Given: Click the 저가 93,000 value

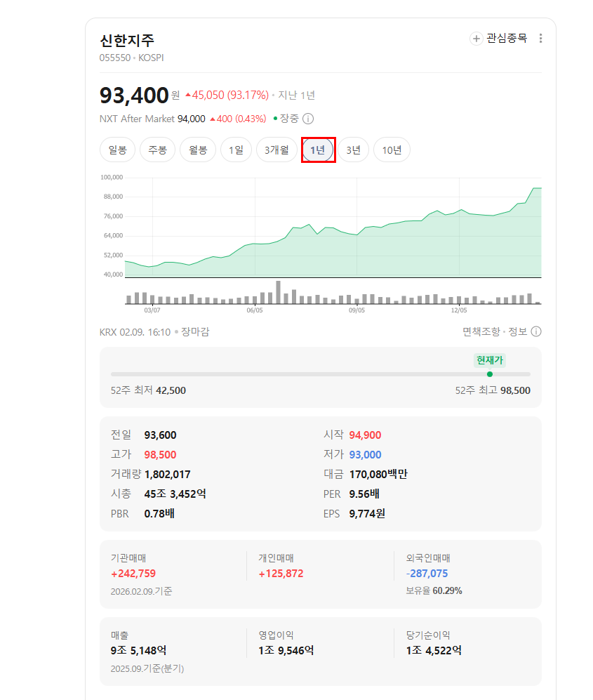Looking at the screenshot, I should point(365,455).
